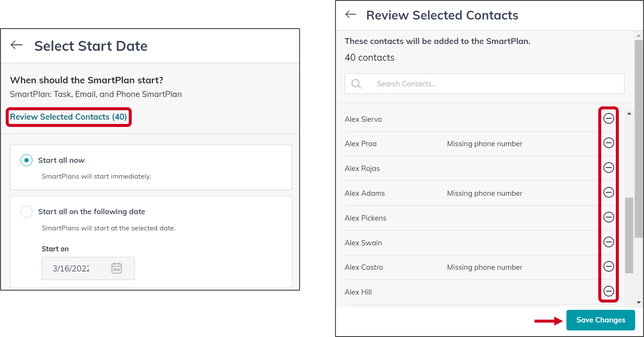Click the Alex Hill contact name
The image size is (644, 337).
(x=358, y=292)
